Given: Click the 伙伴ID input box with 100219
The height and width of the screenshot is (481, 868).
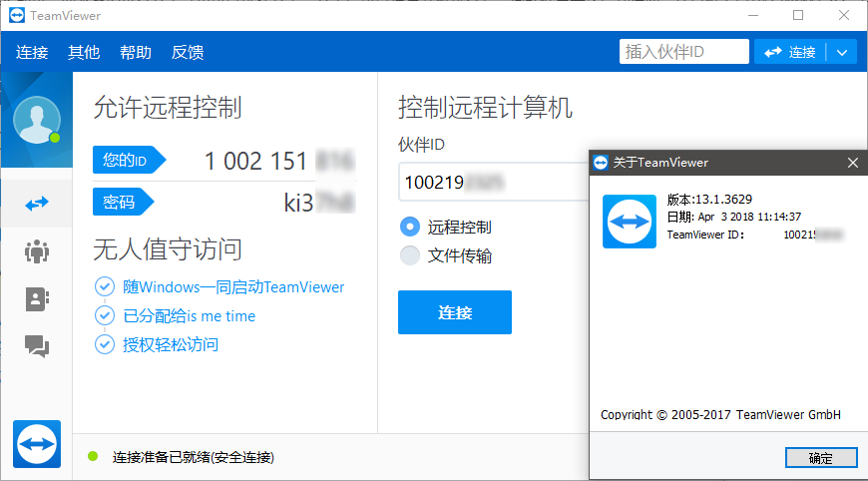Looking at the screenshot, I should pyautogui.click(x=494, y=182).
